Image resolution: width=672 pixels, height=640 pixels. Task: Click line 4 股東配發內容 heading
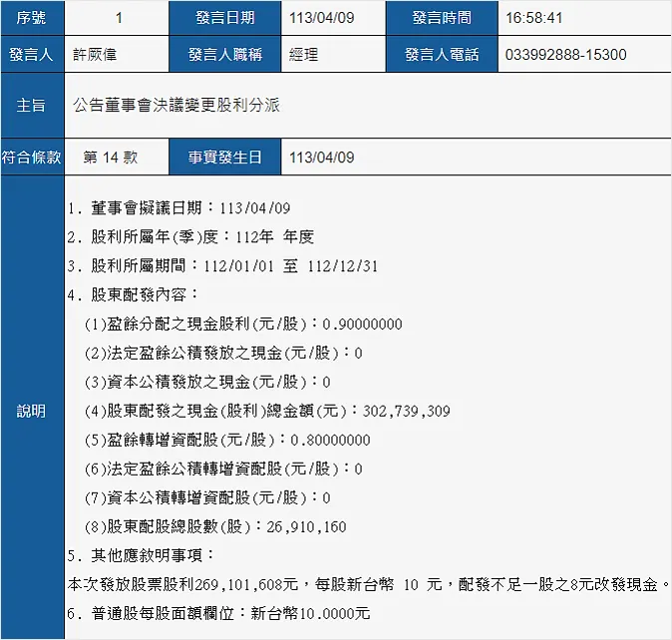(x=133, y=295)
